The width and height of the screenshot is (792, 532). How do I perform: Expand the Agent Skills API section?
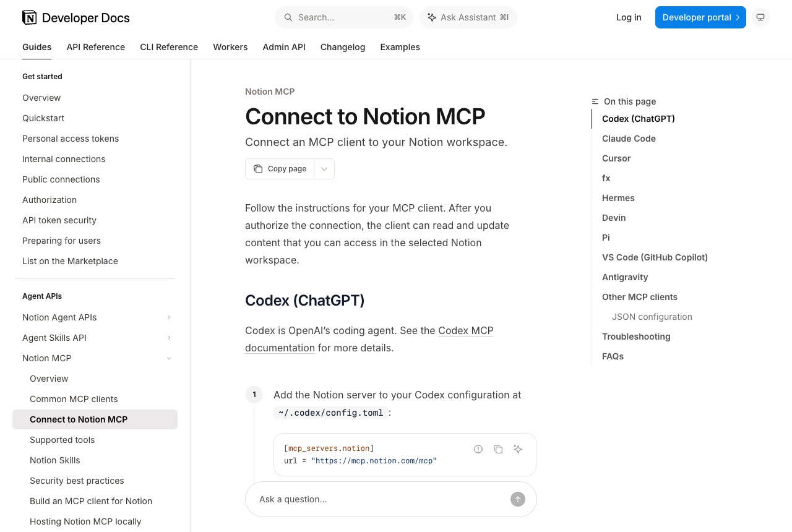(169, 338)
